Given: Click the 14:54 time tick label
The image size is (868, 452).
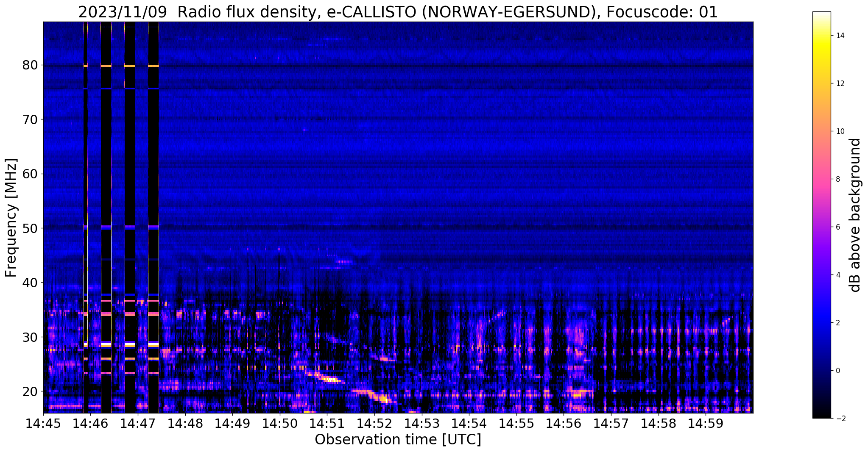Looking at the screenshot, I should click(469, 423).
